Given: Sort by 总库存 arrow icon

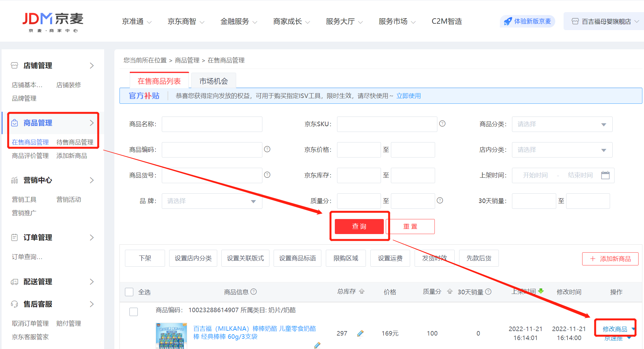Looking at the screenshot, I should [x=362, y=291].
